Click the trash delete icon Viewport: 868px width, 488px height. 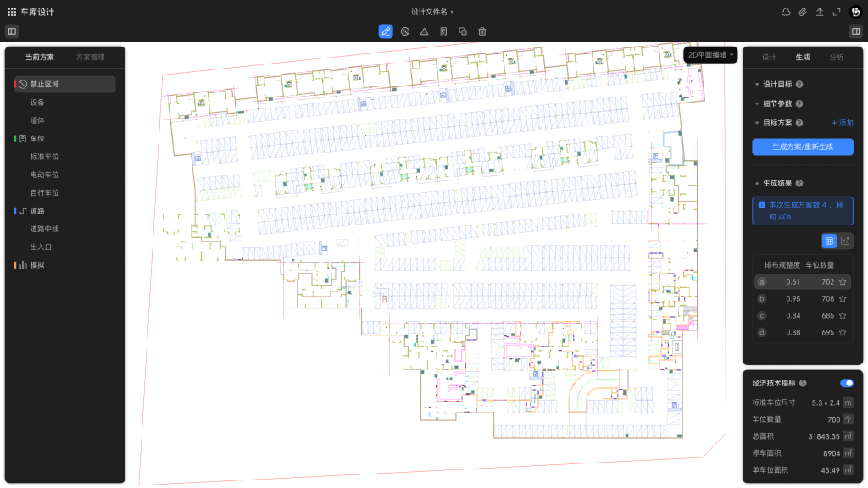pos(482,31)
